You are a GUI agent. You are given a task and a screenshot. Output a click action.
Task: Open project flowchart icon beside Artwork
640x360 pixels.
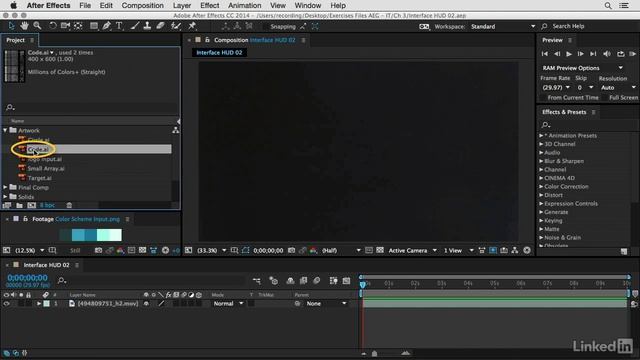click(176, 130)
